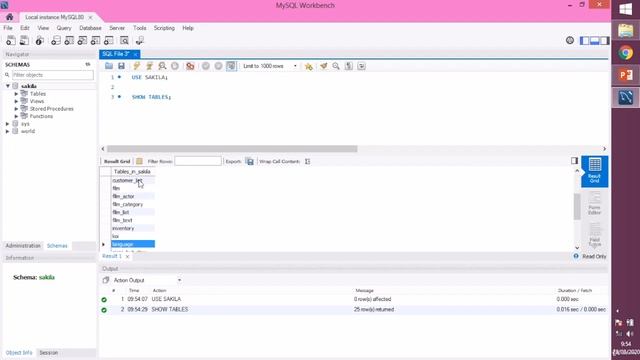
Task: Switch to the Session tab
Action: click(49, 353)
